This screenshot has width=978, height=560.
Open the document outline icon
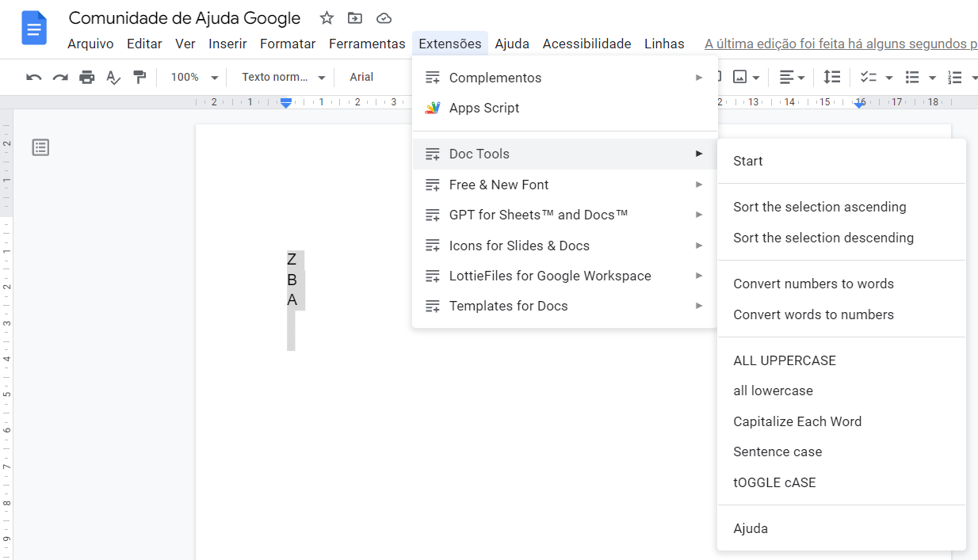40,147
